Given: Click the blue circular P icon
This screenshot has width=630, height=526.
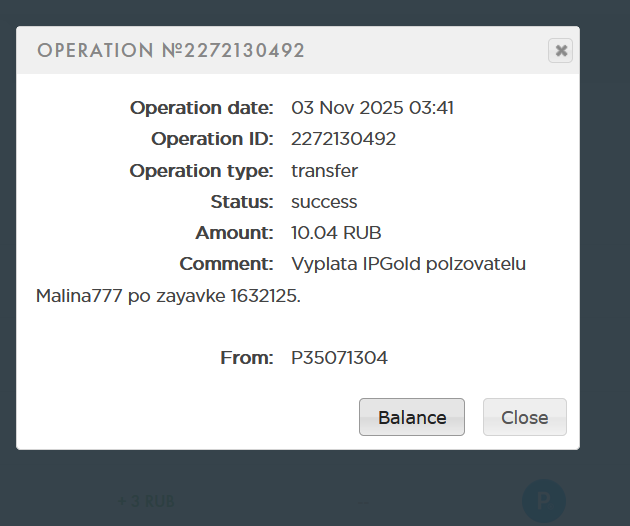Looking at the screenshot, I should point(544,500).
